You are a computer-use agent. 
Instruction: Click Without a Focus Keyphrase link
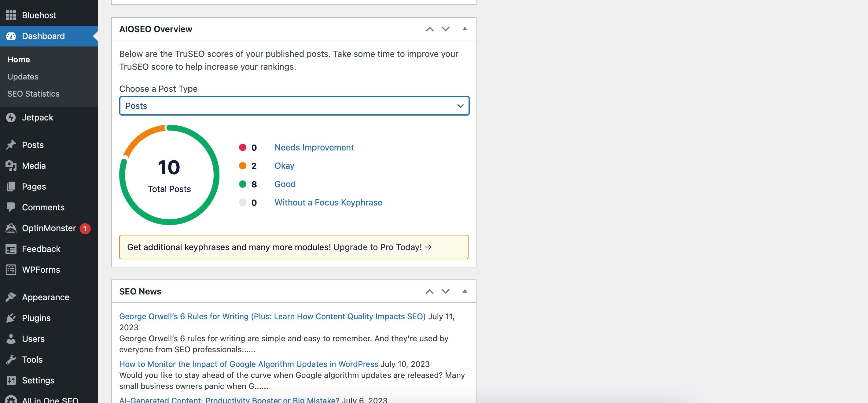click(x=328, y=202)
